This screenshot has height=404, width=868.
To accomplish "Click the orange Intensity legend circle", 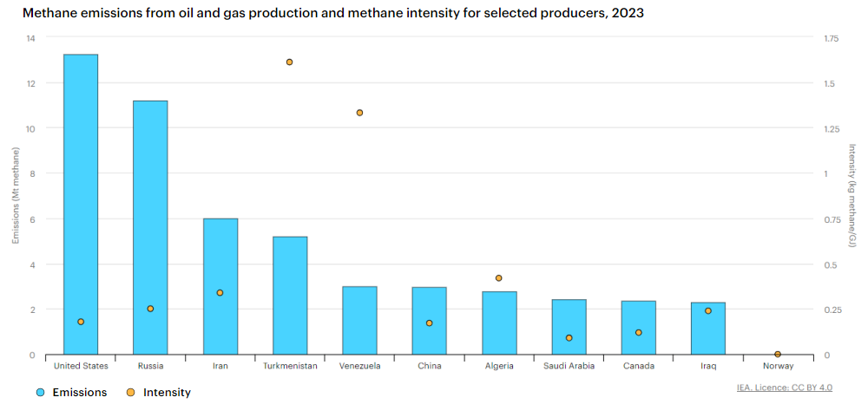I will (131, 392).
